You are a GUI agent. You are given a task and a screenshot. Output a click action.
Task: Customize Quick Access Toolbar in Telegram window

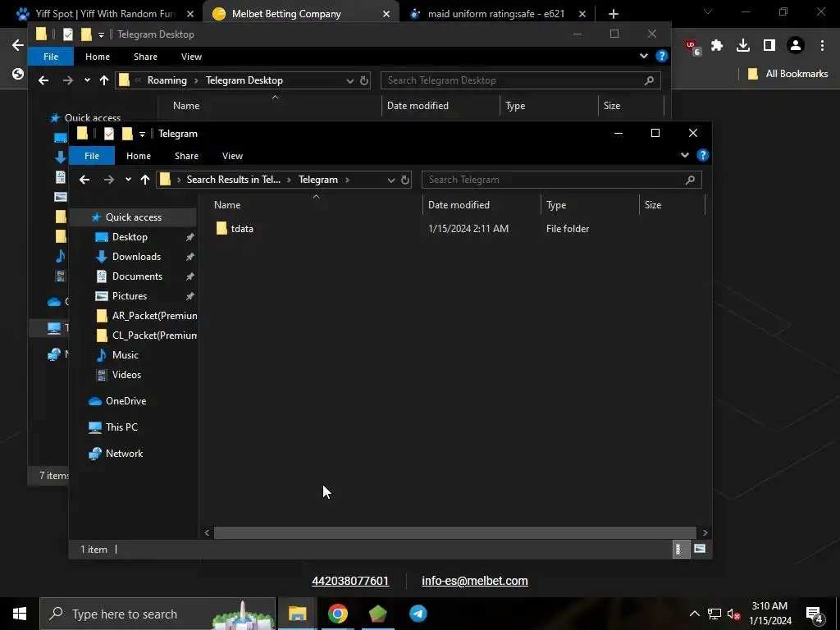(x=142, y=134)
